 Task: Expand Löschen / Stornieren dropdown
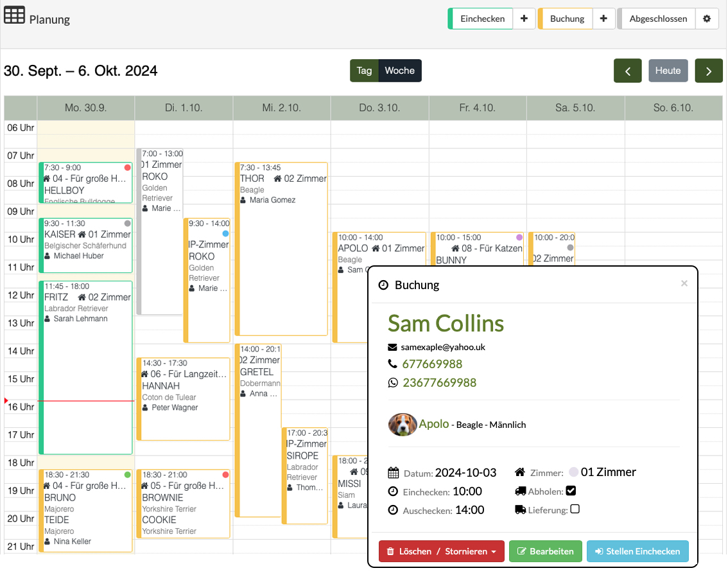442,551
